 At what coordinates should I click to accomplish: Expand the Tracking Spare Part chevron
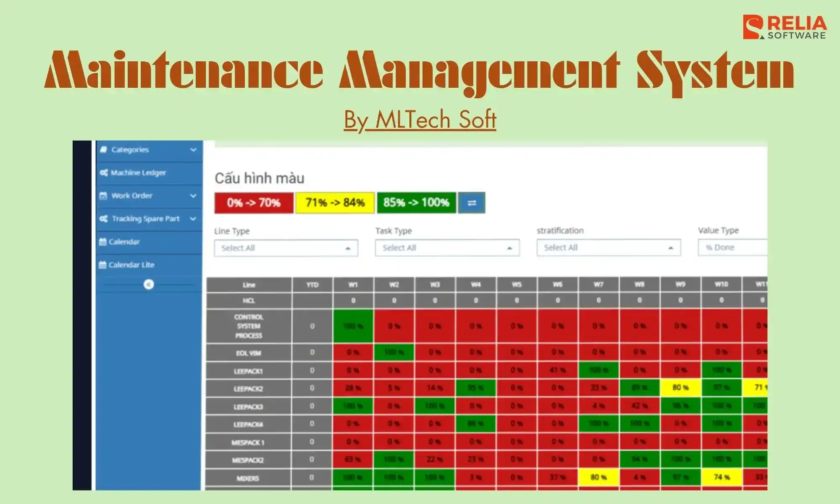point(193,219)
